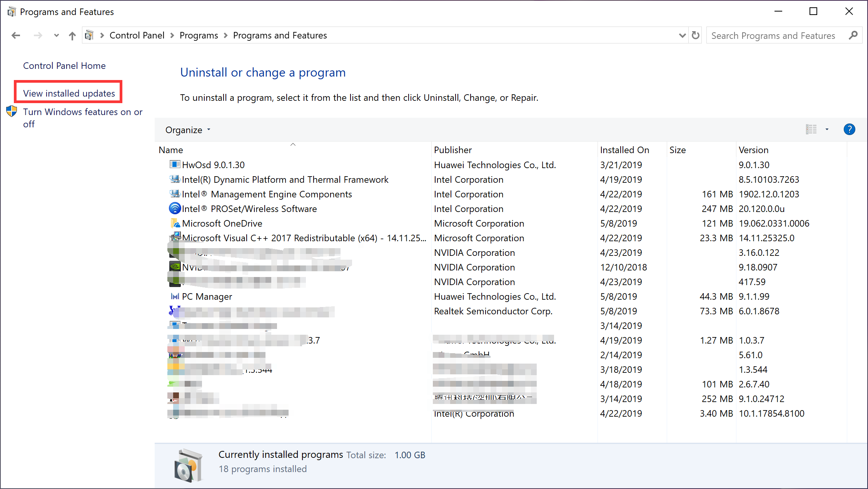Sort programs by Size column header

tap(678, 150)
